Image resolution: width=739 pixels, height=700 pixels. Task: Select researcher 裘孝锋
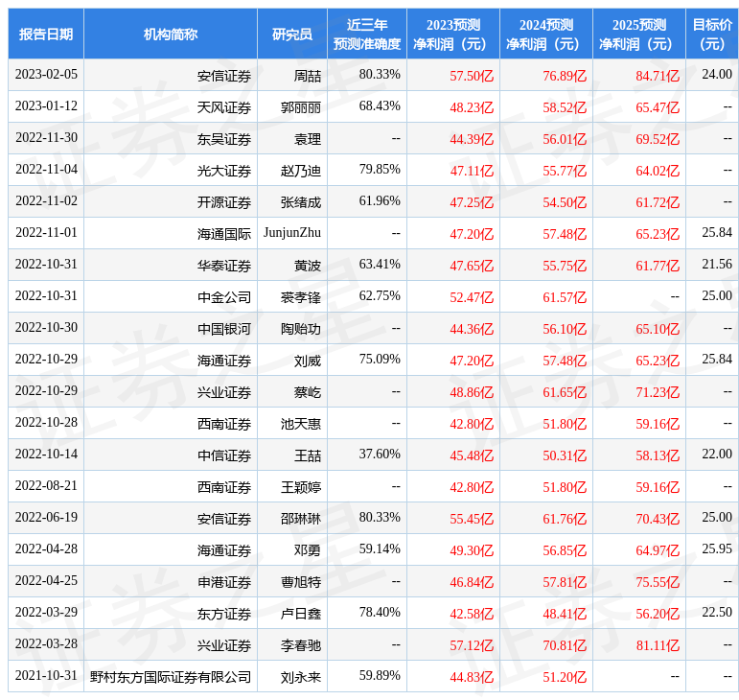[x=301, y=297]
